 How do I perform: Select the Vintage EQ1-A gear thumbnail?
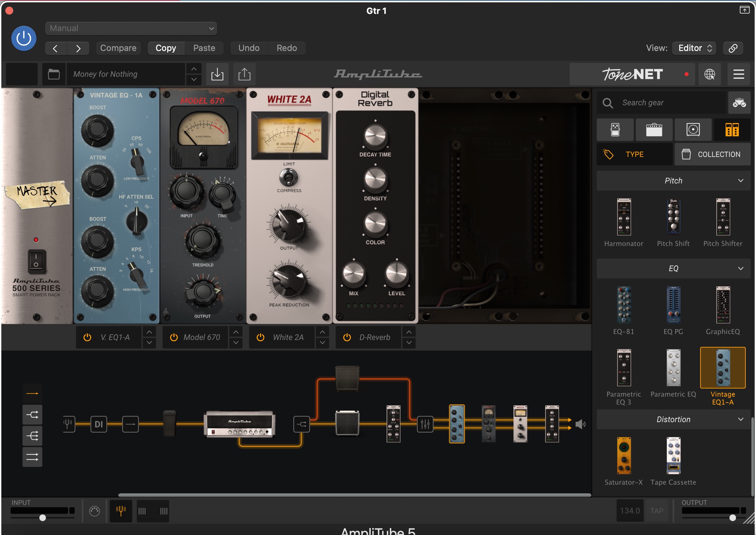click(x=723, y=367)
